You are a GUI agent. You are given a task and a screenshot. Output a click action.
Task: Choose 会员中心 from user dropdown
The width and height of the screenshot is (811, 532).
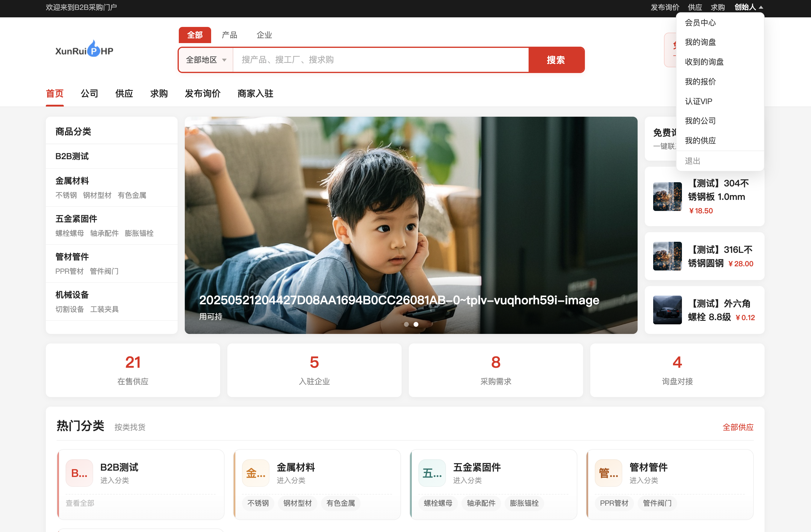[x=720, y=23]
